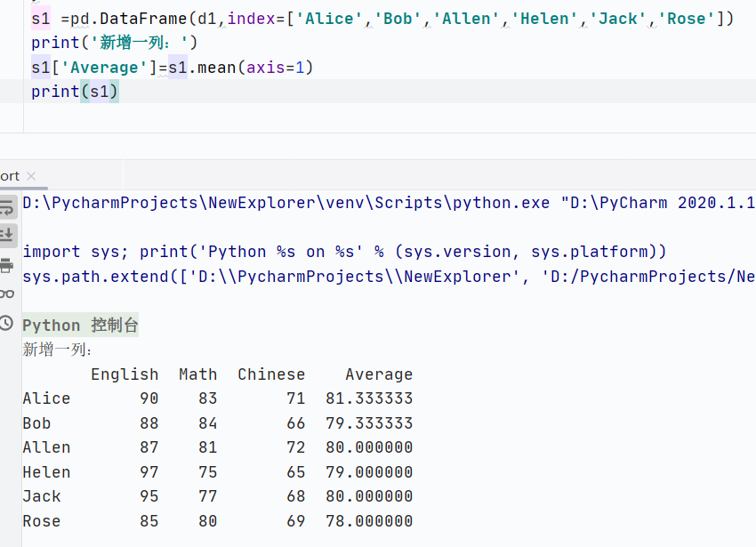Click the "Python 控制台" console banner

80,326
